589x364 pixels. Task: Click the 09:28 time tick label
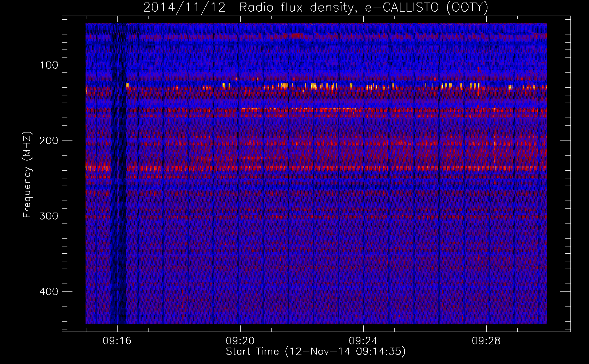486,341
